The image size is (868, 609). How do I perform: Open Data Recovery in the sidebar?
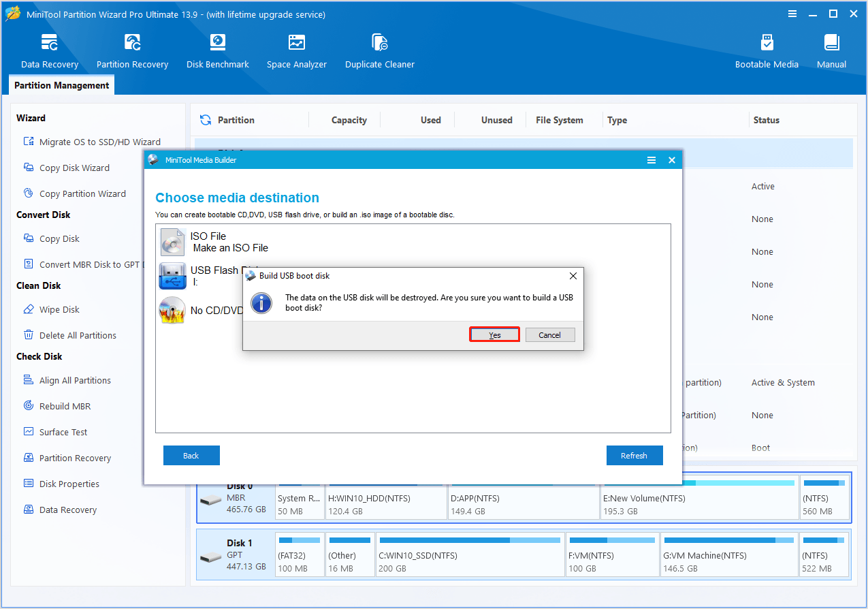pos(60,510)
